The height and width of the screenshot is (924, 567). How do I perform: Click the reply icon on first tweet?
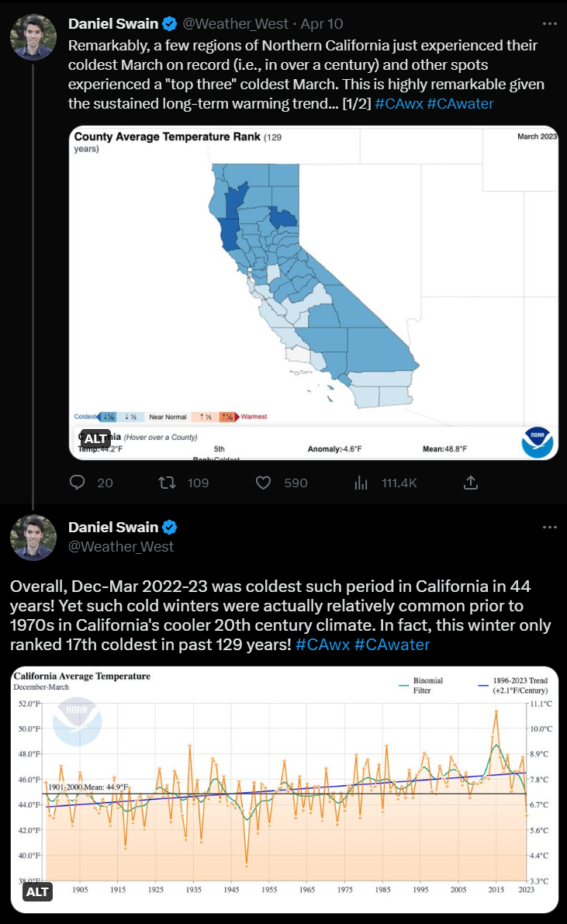click(x=78, y=483)
